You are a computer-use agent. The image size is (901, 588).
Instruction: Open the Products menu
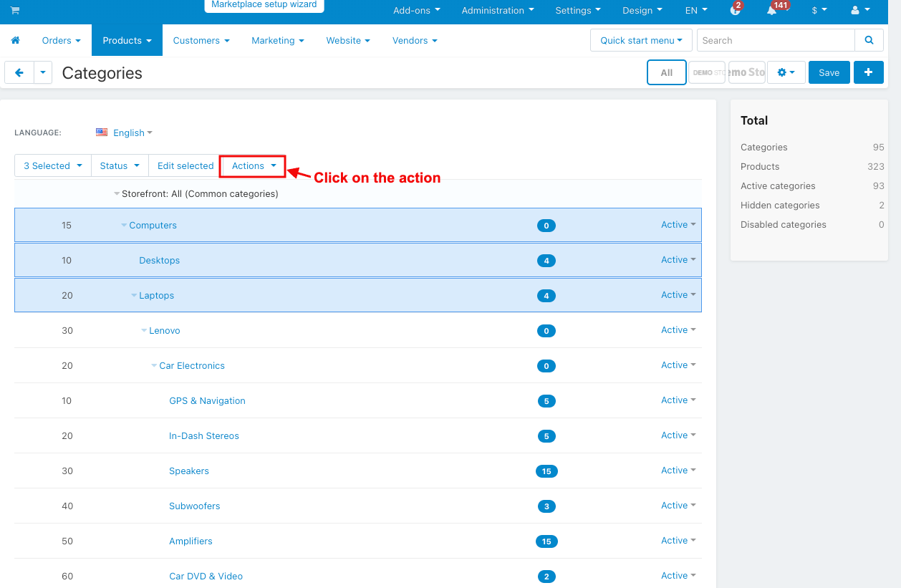[x=127, y=41]
